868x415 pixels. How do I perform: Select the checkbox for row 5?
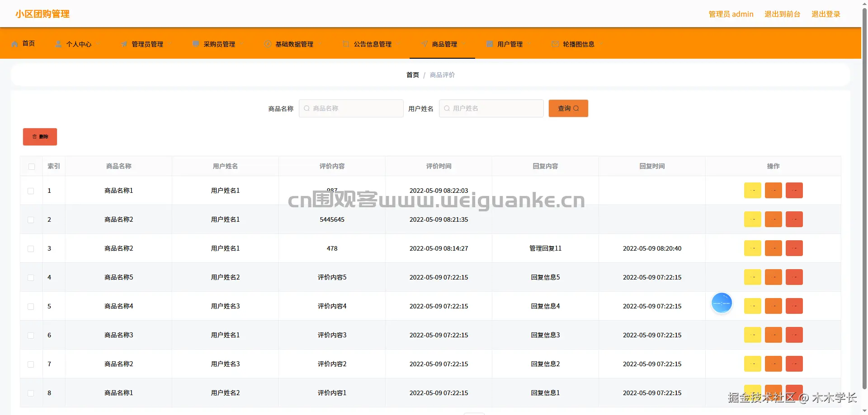(31, 307)
